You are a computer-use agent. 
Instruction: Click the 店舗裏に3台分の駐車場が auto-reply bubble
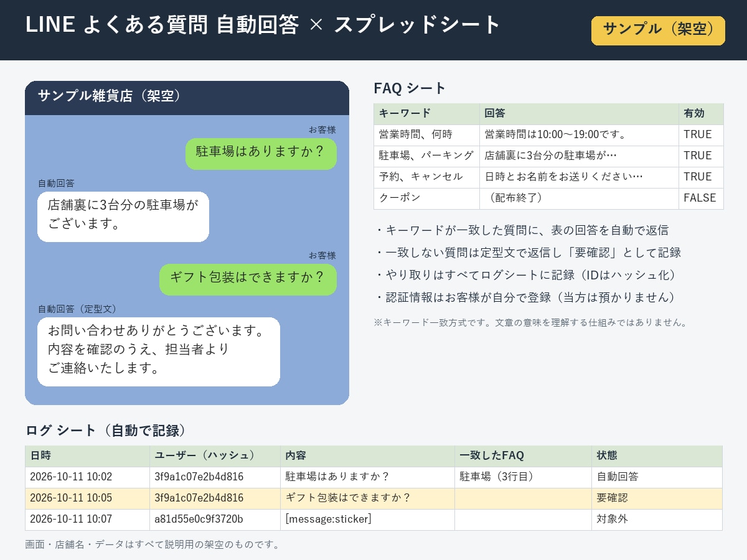click(x=123, y=217)
